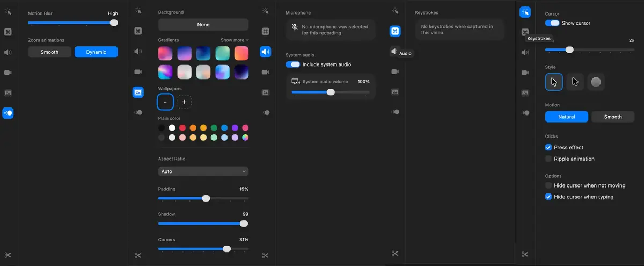
Task: Click the cursor icon in the Background panel sidebar
Action: 138,10
